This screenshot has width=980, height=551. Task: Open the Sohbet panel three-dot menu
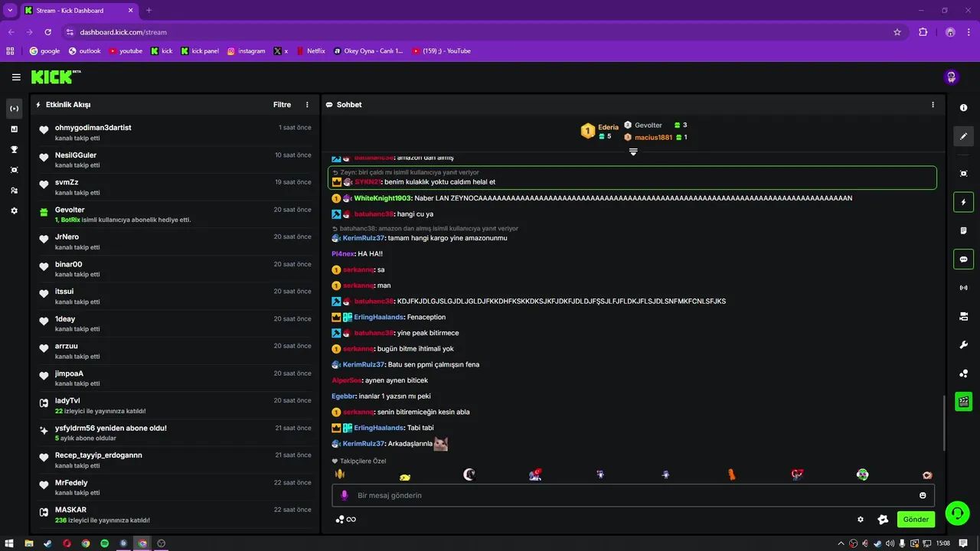click(x=933, y=105)
